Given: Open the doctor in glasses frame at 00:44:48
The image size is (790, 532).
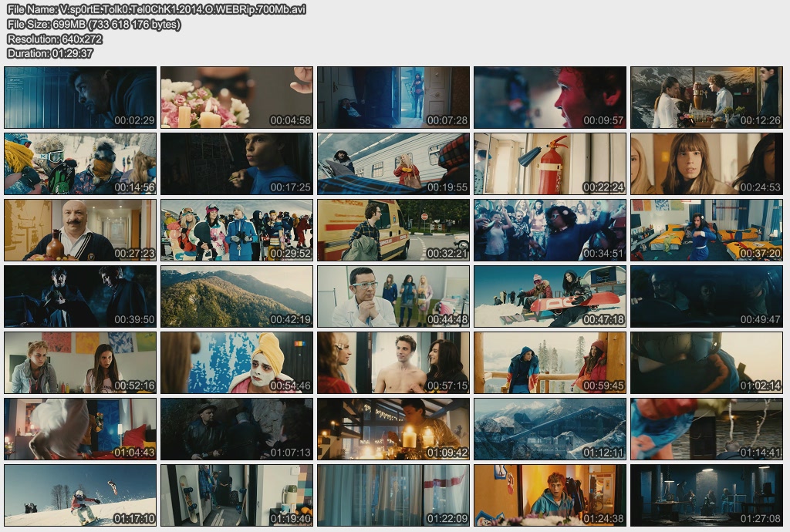Looking at the screenshot, I should coord(393,296).
